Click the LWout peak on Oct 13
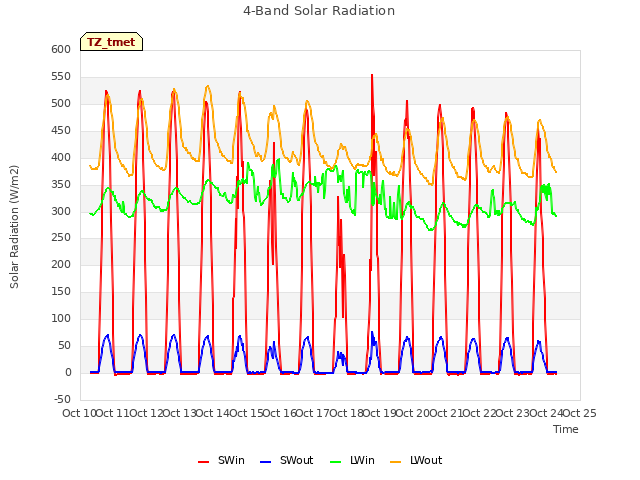This screenshot has height=480, width=640. pos(208,86)
